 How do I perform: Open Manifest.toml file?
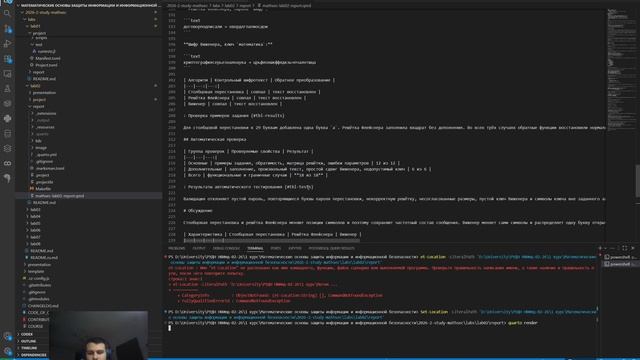point(47,58)
